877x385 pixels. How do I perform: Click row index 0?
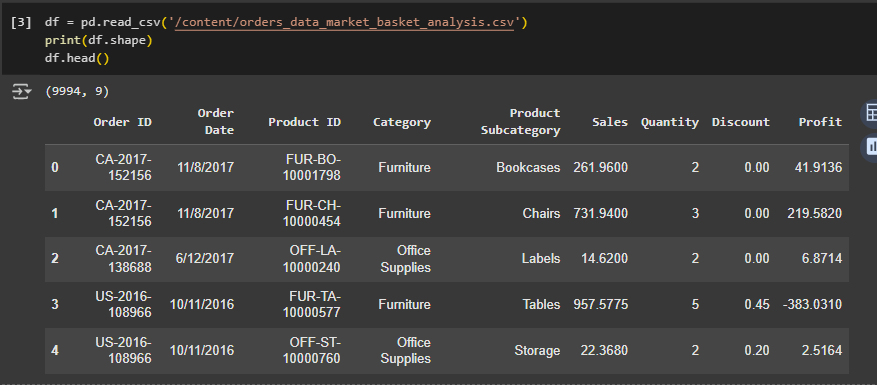pos(54,167)
